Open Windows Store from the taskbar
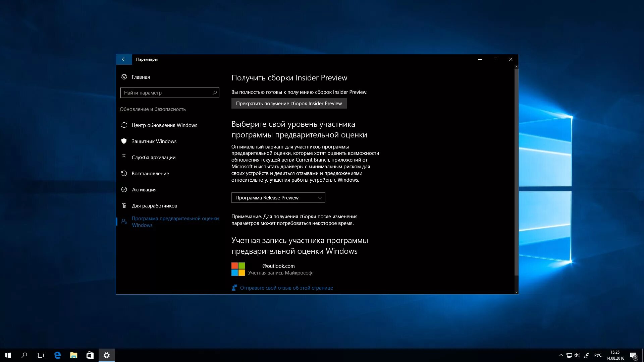 tap(90, 355)
